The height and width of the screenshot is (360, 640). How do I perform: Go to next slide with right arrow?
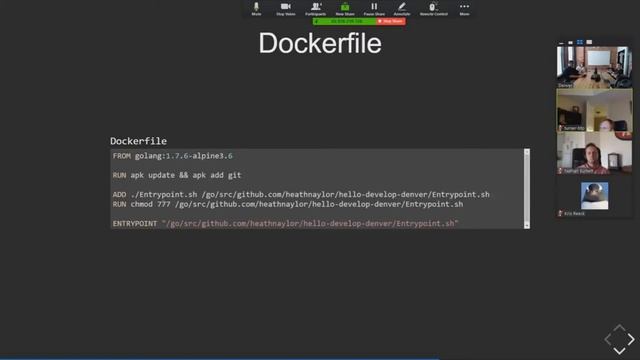(x=631, y=339)
